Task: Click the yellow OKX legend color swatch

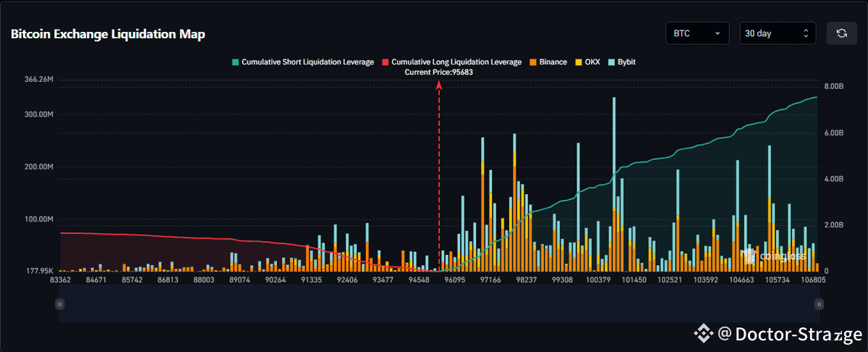Action: pyautogui.click(x=577, y=62)
